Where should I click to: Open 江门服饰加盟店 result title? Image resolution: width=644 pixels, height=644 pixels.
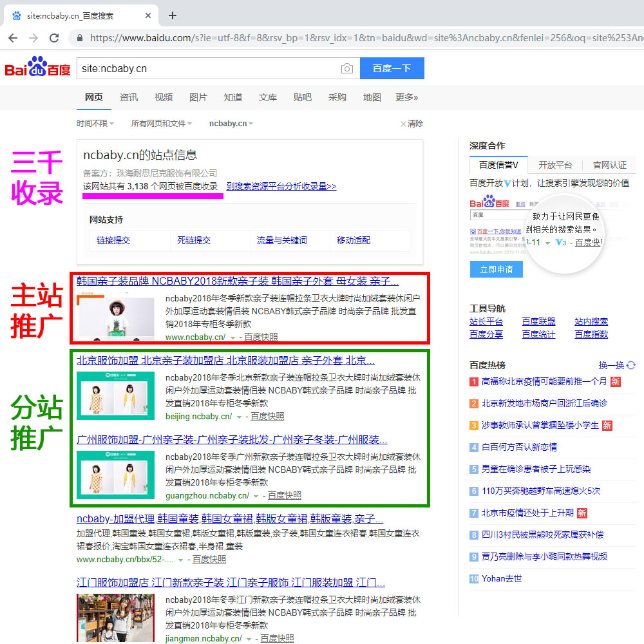(x=231, y=582)
